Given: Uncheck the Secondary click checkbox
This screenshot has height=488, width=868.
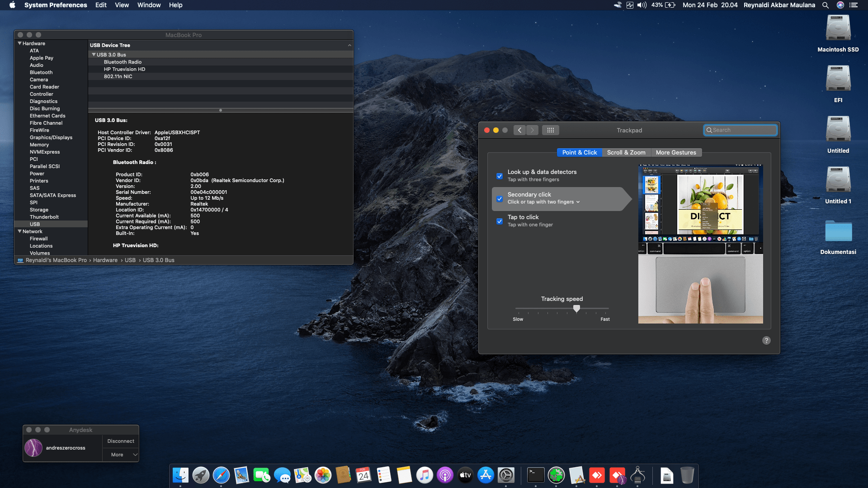Looking at the screenshot, I should pos(500,198).
